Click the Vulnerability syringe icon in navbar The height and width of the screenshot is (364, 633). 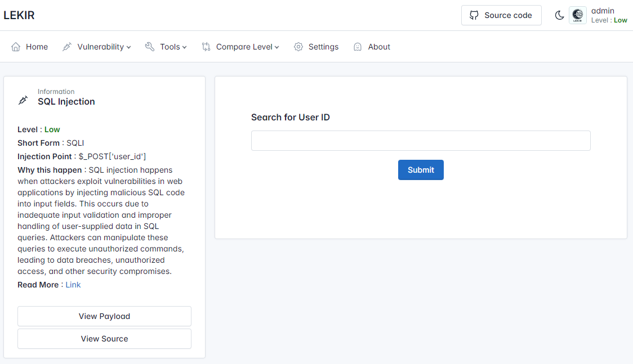[67, 47]
